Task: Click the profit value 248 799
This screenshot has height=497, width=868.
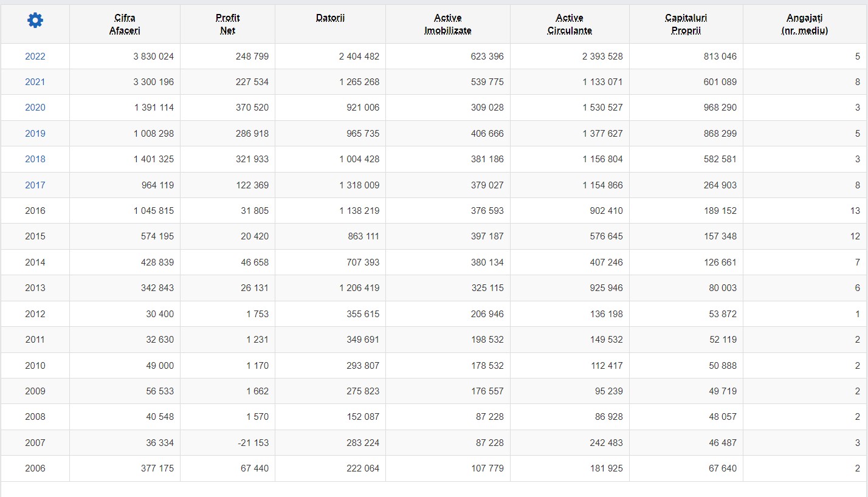Action: 252,57
